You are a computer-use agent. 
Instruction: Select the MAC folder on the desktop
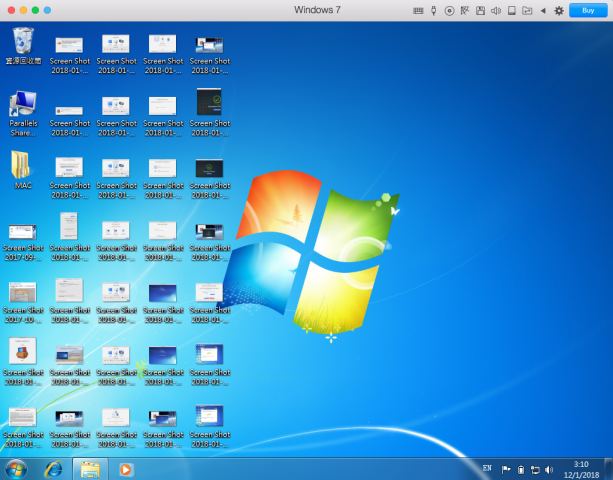click(x=22, y=170)
